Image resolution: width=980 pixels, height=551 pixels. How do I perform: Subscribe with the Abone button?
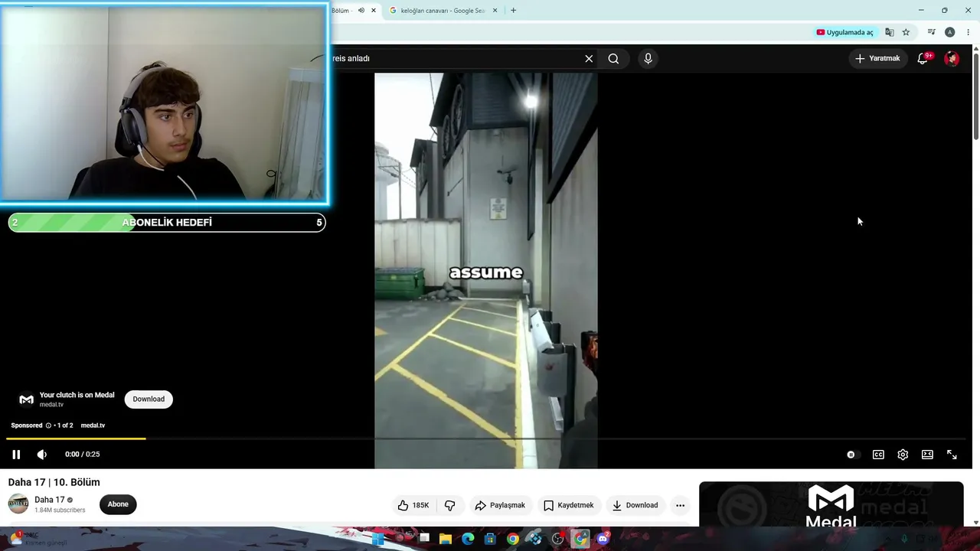point(118,504)
